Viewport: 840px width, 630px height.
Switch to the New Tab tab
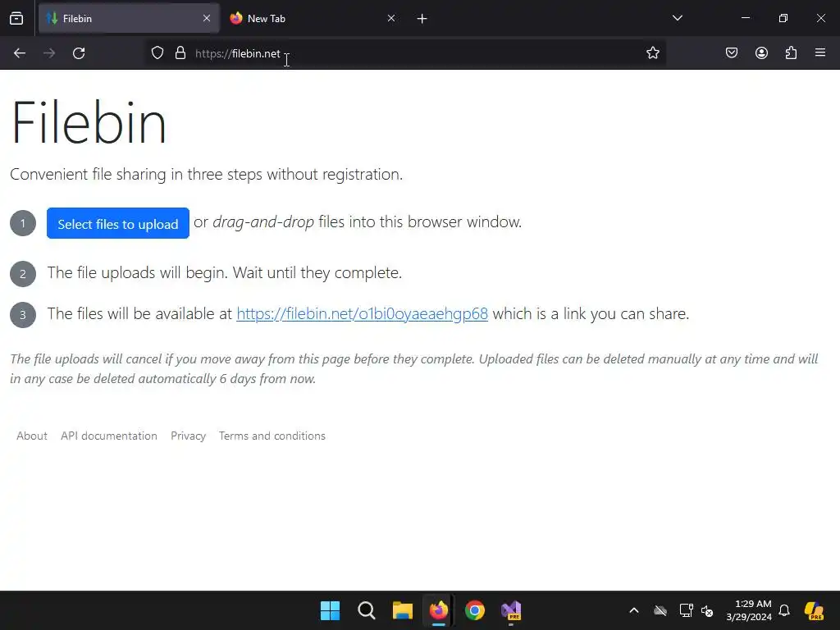tap(313, 18)
